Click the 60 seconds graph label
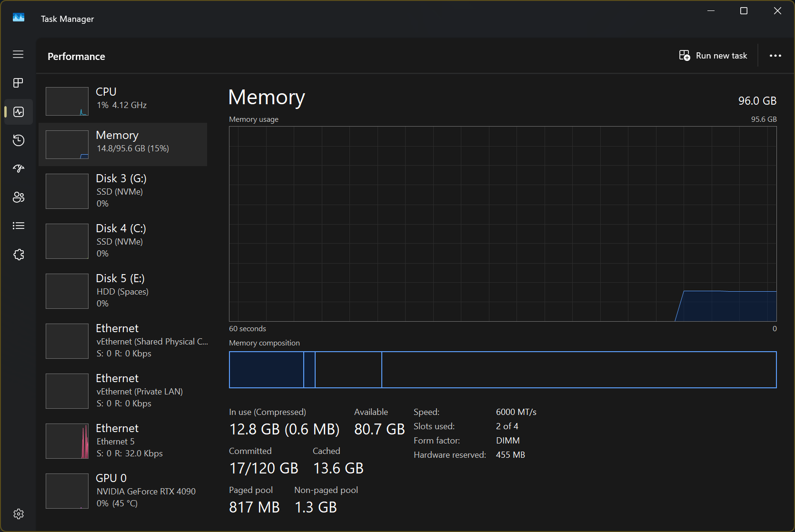Image resolution: width=795 pixels, height=532 pixels. [x=248, y=329]
